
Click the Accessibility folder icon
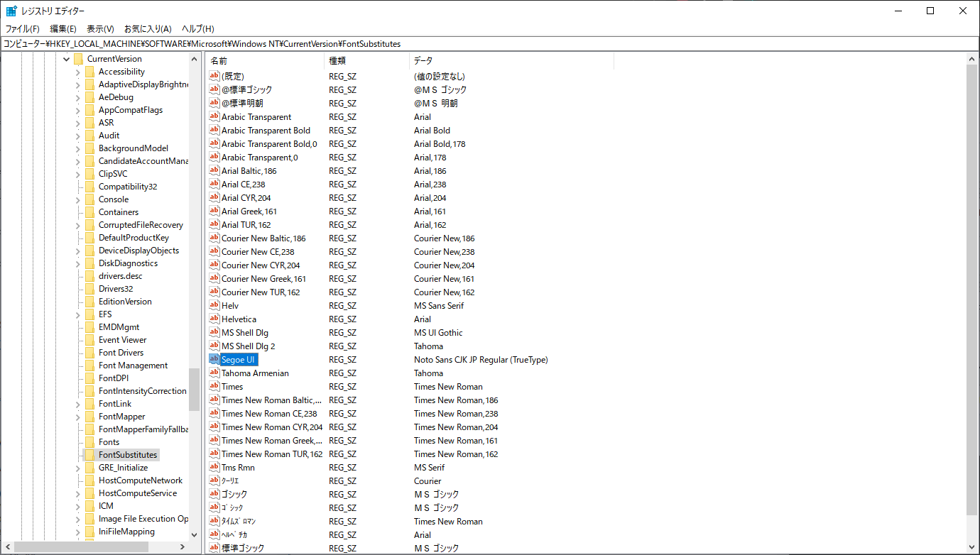point(89,72)
